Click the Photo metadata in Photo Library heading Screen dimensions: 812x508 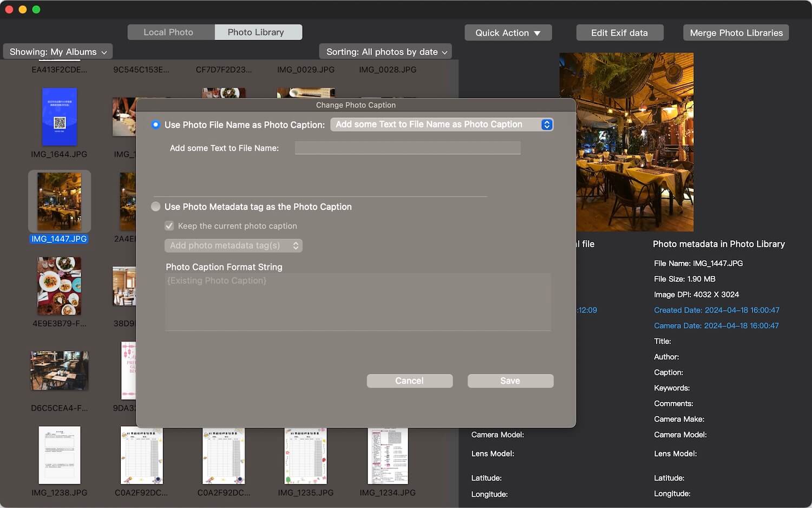719,244
